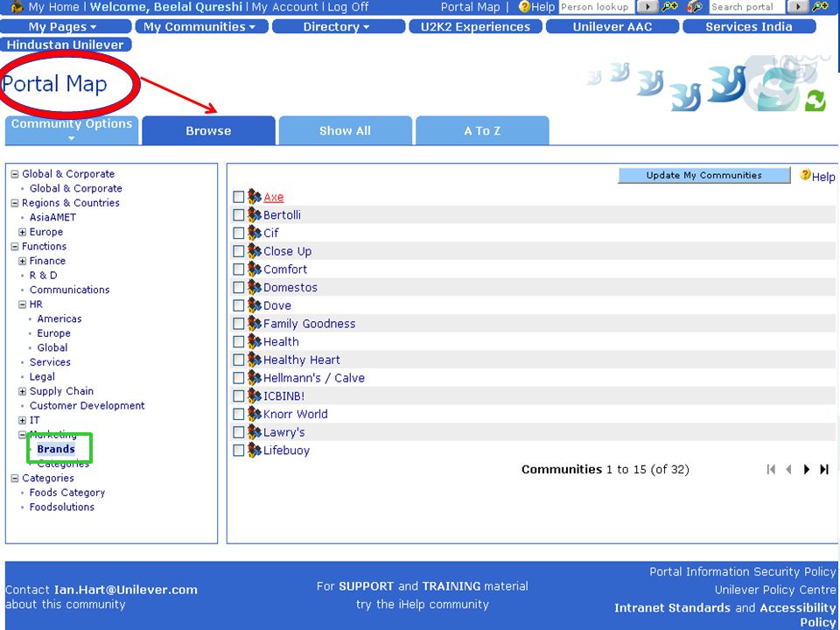Tick the Knorr World checkbox
The width and height of the screenshot is (840, 630).
coord(238,415)
